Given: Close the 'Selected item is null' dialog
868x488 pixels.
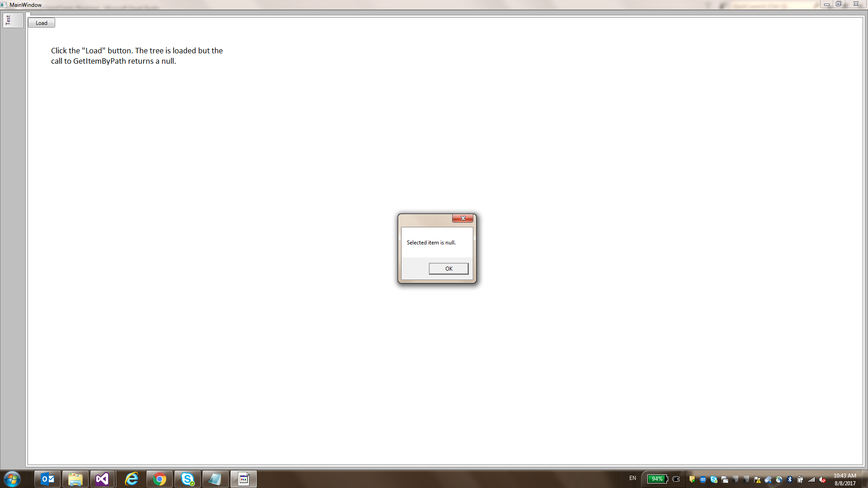Looking at the screenshot, I should coord(462,218).
